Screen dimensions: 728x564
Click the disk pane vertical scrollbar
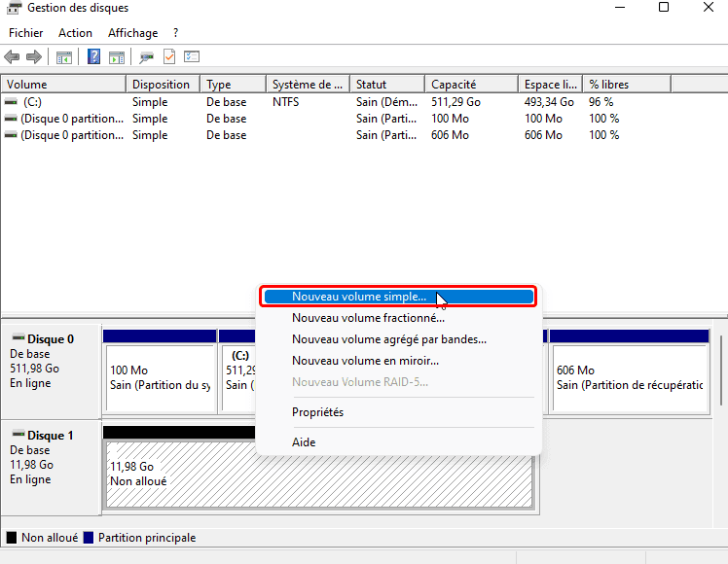point(721,371)
